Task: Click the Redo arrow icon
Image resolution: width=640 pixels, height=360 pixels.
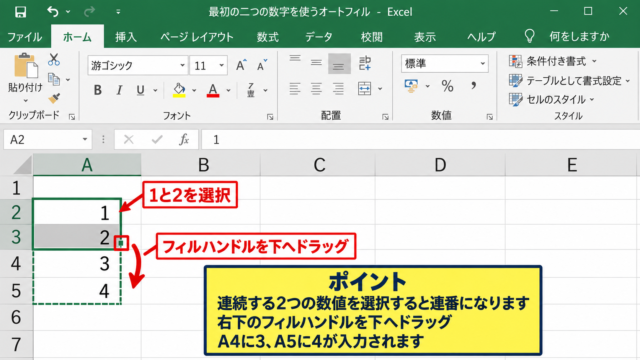Action: click(89, 12)
